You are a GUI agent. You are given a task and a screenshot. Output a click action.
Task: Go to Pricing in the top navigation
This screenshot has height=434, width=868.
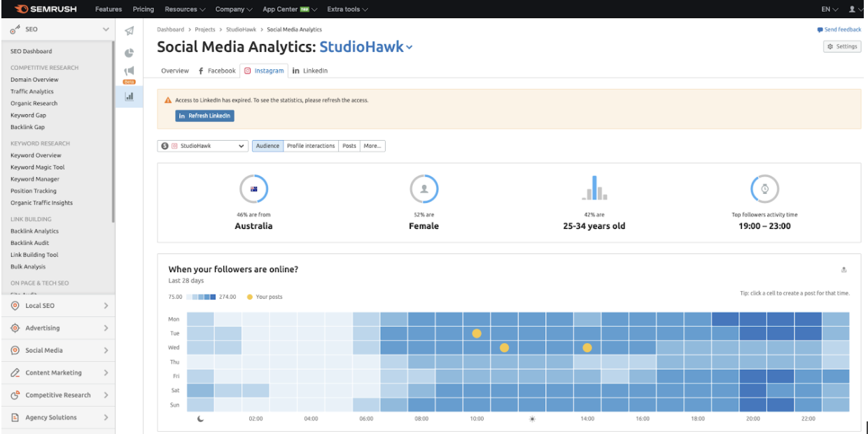(x=143, y=9)
